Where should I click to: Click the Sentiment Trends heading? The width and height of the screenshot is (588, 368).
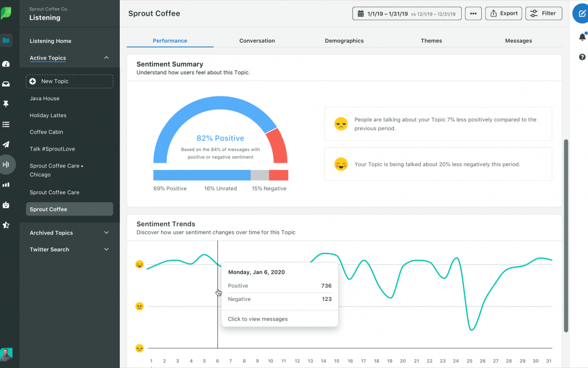tap(166, 224)
